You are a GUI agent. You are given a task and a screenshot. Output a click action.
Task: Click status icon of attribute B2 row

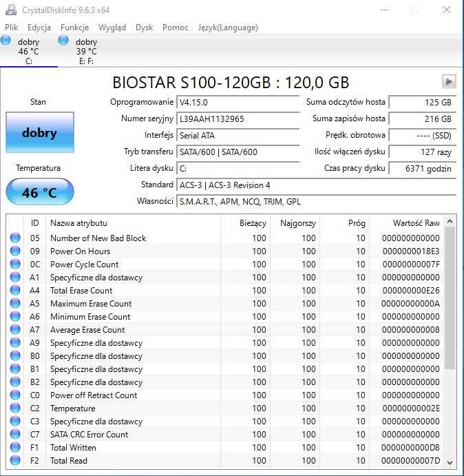pos(15,382)
